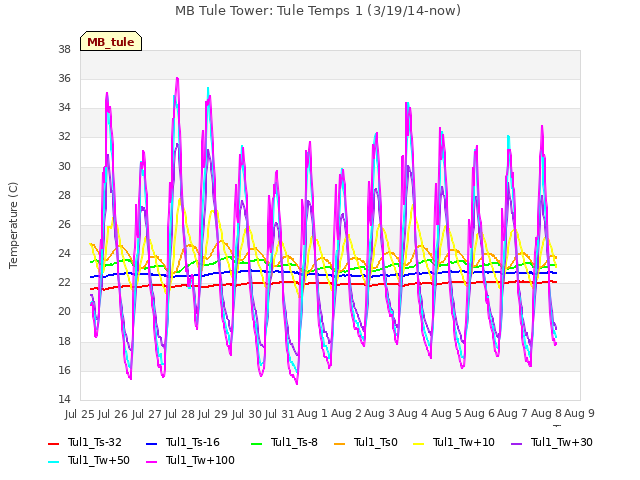Click the 30 y-axis tick label
Image resolution: width=640 pixels, height=480 pixels.
coord(64,166)
